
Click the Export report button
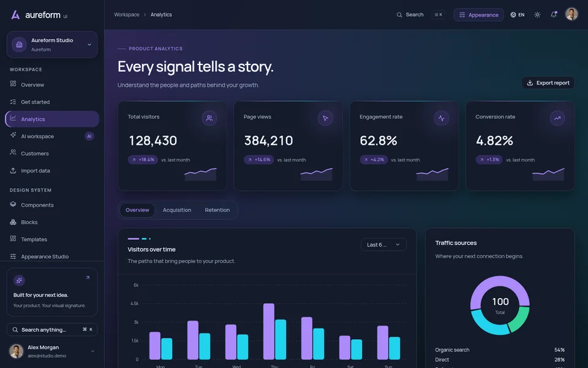point(548,83)
